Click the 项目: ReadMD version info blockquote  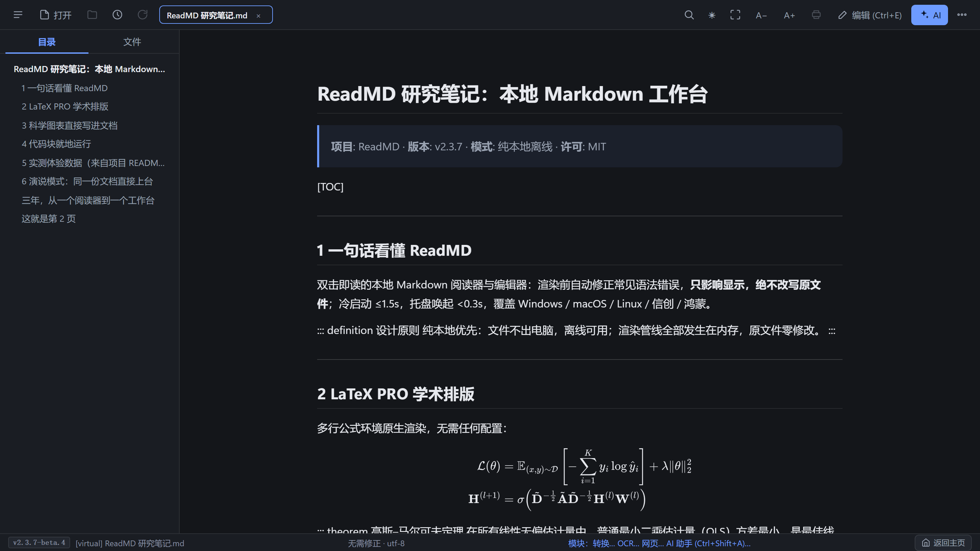[580, 146]
